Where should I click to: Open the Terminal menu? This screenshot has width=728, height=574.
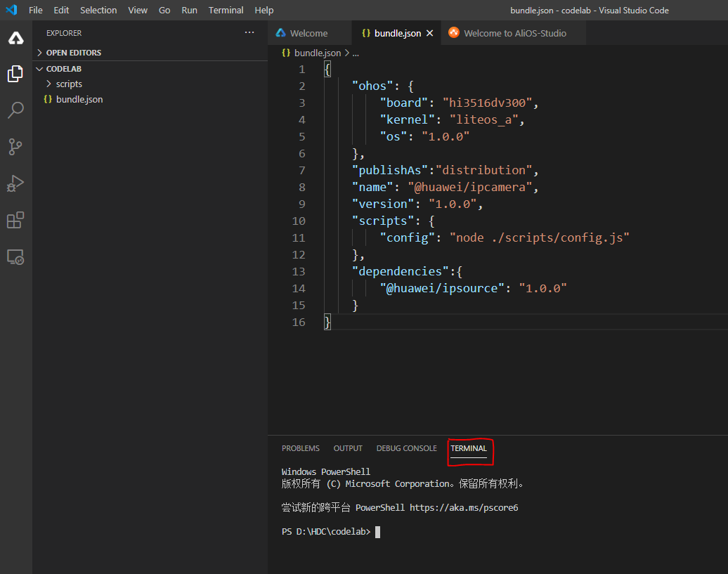tap(226, 10)
